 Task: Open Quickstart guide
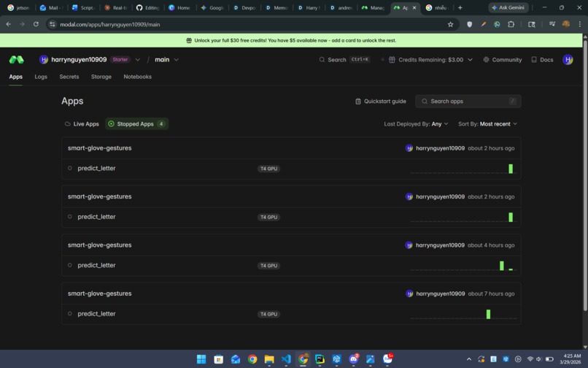pyautogui.click(x=381, y=101)
